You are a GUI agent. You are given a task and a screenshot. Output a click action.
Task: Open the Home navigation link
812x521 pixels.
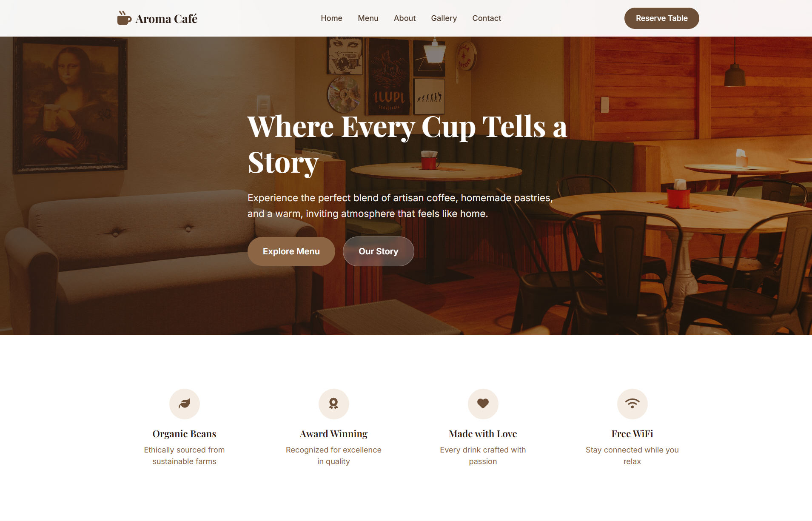coord(331,18)
